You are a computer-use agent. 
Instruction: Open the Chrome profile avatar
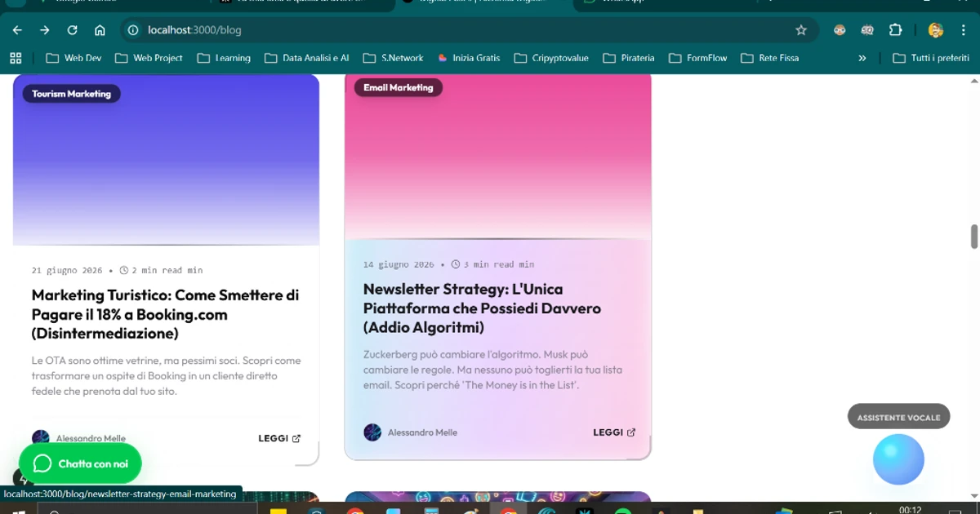coord(936,30)
